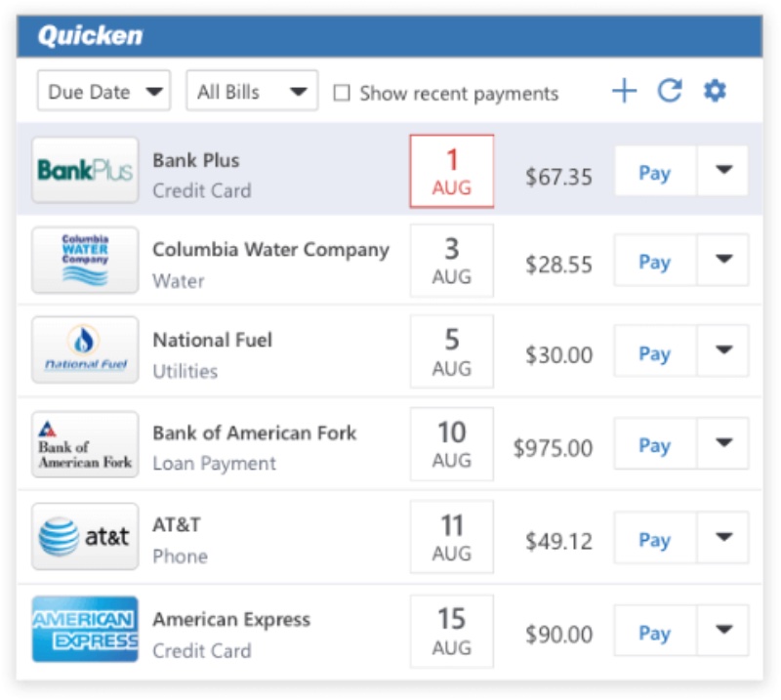The height and width of the screenshot is (700, 781).
Task: Open the All Bills filter dropdown
Action: point(252,92)
